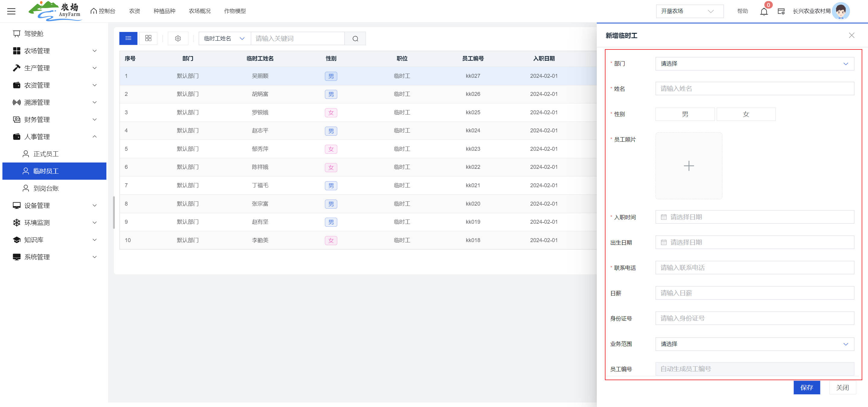Switch to grid card view
This screenshot has width=868, height=407.
tap(148, 38)
